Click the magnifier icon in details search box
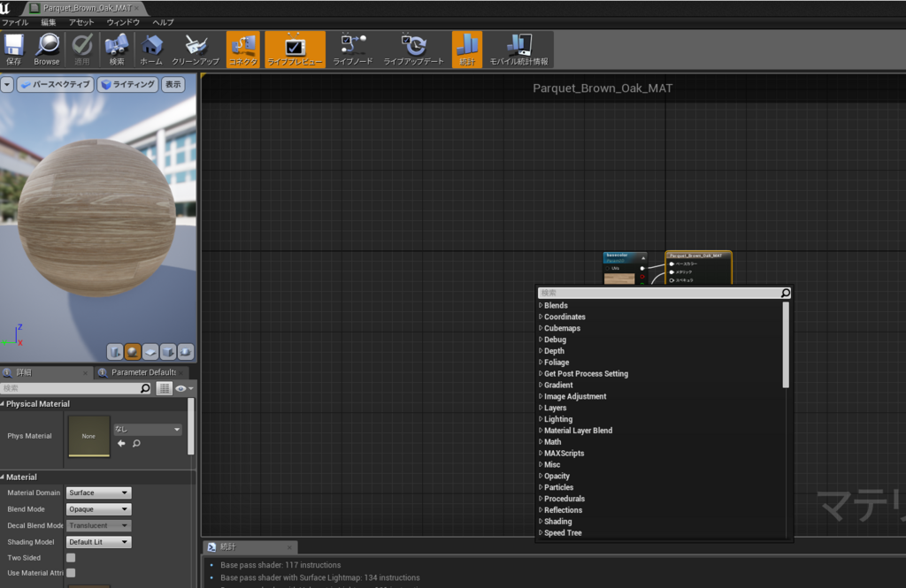The height and width of the screenshot is (588, 906). (x=145, y=388)
